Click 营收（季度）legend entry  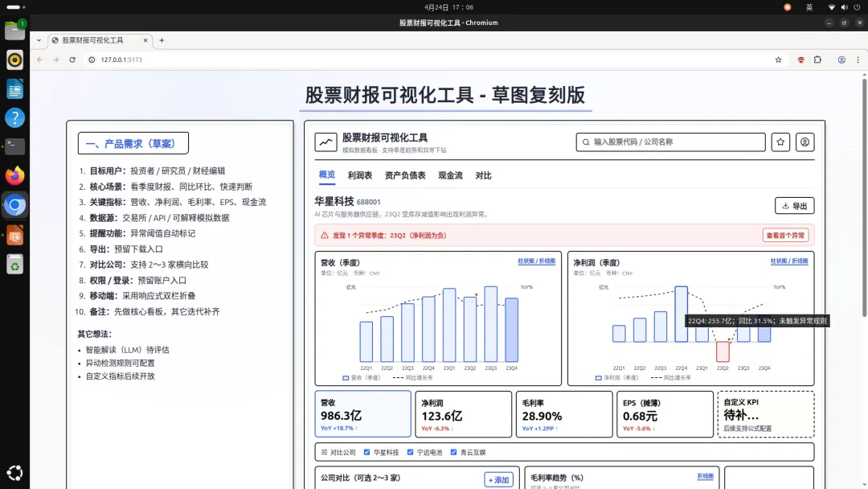point(362,378)
